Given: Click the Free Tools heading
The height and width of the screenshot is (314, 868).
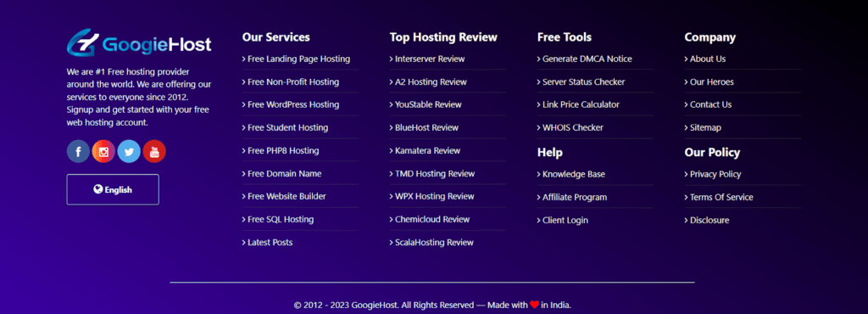Looking at the screenshot, I should pyautogui.click(x=564, y=37).
